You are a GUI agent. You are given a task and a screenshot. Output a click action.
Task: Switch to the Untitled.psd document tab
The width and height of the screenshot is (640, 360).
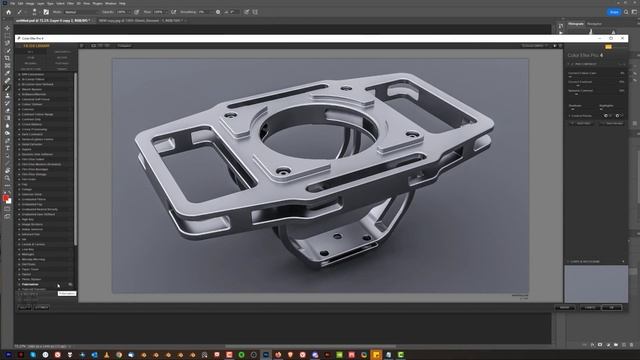coord(52,20)
